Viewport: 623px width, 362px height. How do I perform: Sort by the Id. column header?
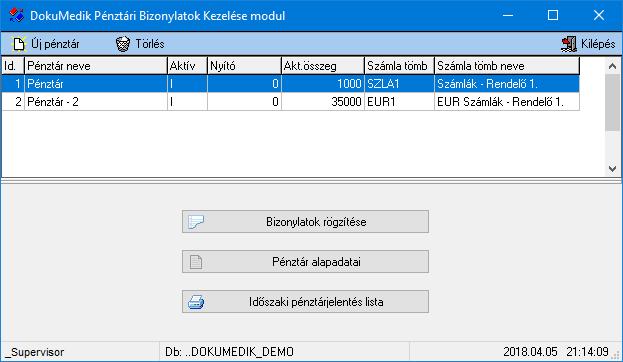(13, 66)
